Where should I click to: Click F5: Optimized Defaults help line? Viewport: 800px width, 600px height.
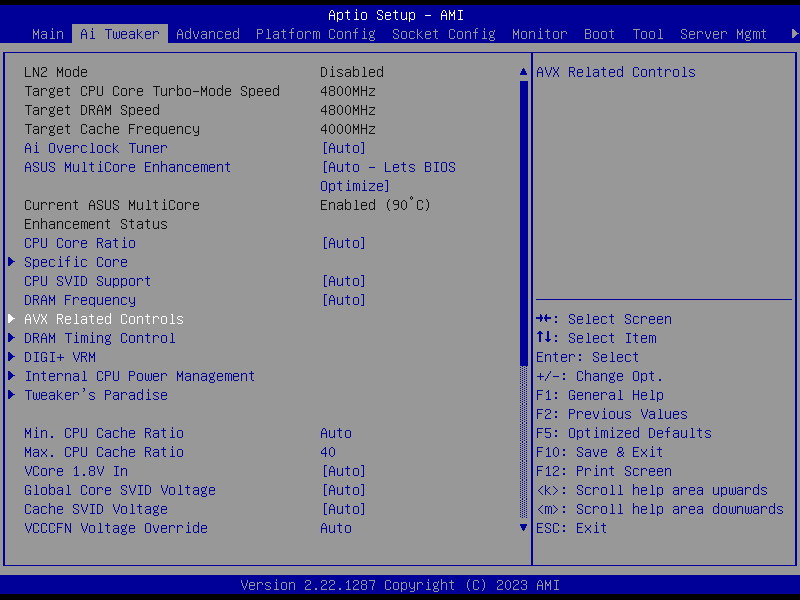click(624, 433)
